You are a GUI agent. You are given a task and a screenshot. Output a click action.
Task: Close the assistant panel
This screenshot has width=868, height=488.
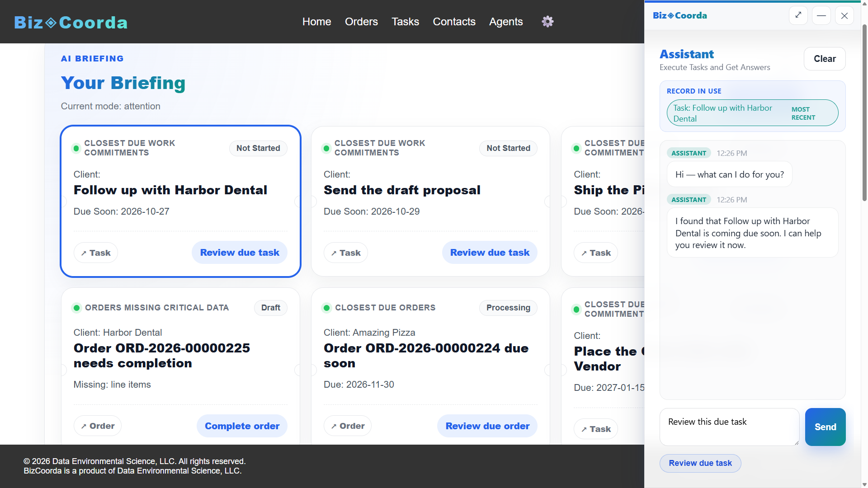point(844,15)
